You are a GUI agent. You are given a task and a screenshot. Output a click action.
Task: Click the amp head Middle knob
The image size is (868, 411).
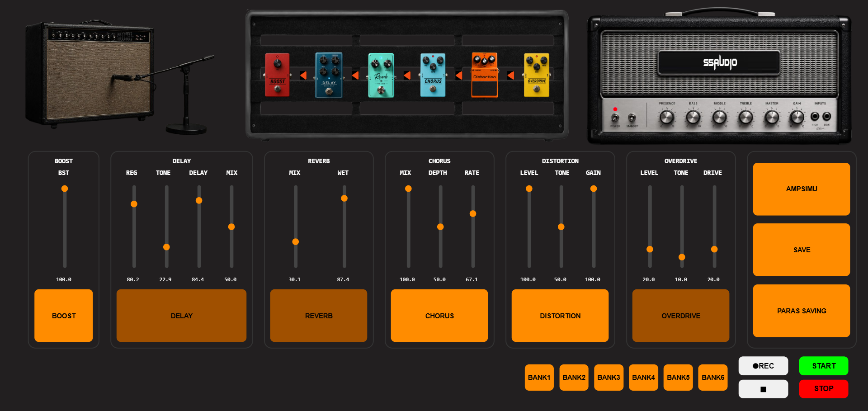(x=719, y=118)
